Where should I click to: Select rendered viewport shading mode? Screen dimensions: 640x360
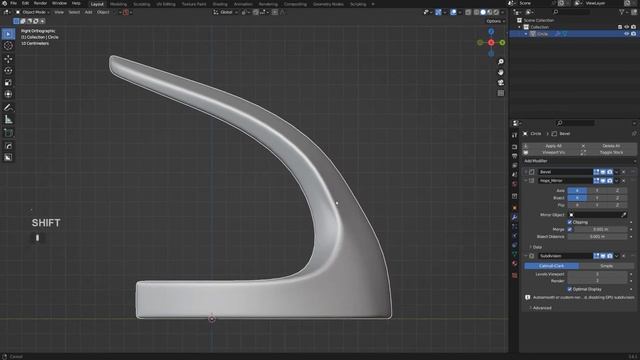(496, 12)
